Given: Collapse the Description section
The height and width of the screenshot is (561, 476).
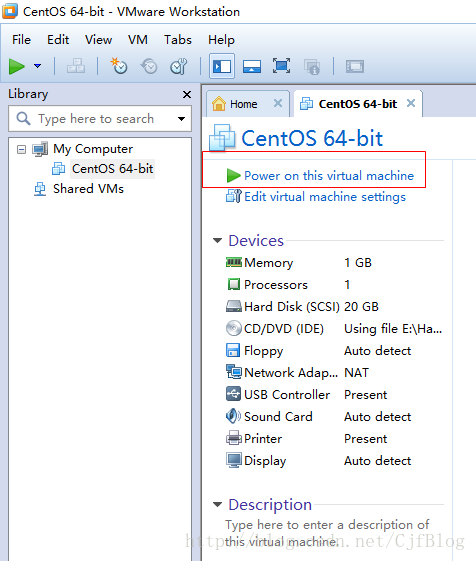Looking at the screenshot, I should click(218, 504).
